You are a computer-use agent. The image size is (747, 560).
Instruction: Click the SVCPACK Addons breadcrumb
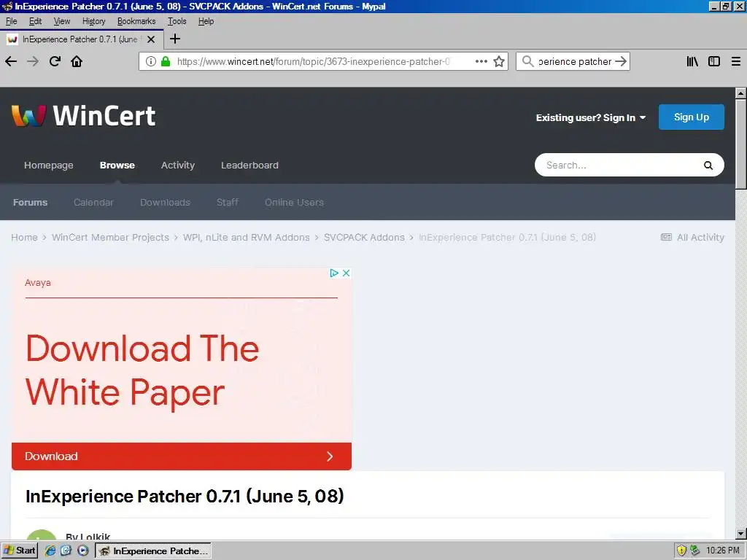click(x=364, y=237)
